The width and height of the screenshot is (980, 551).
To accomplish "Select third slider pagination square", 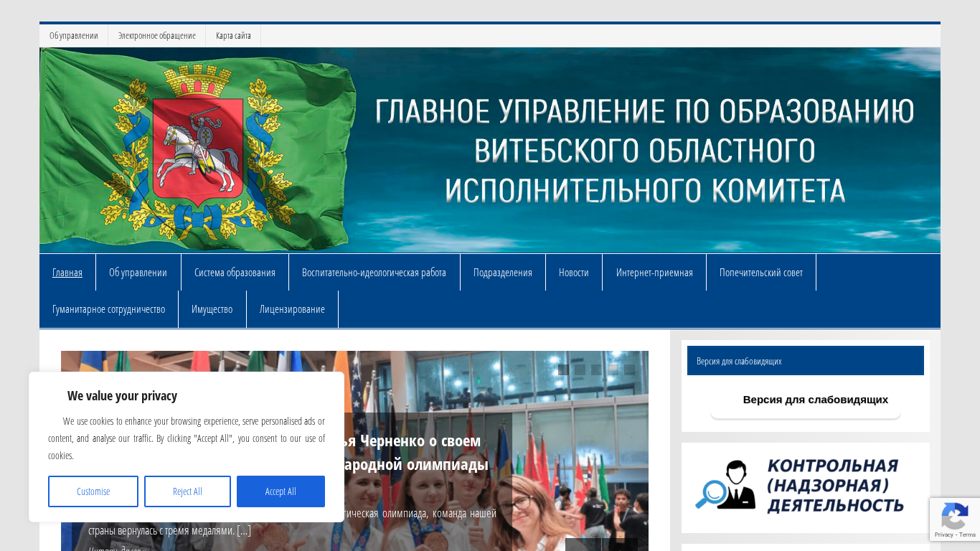I will pos(597,370).
